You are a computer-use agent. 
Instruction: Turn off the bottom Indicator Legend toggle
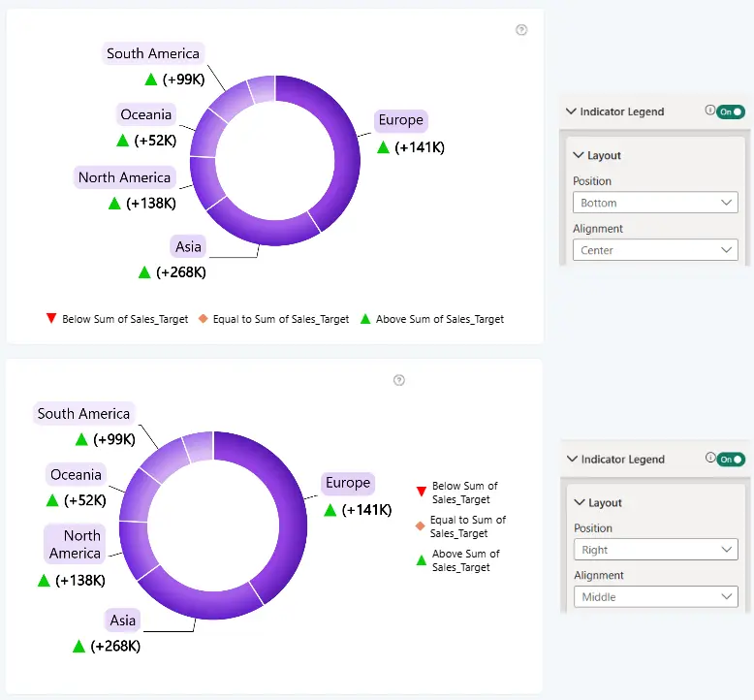pos(731,460)
